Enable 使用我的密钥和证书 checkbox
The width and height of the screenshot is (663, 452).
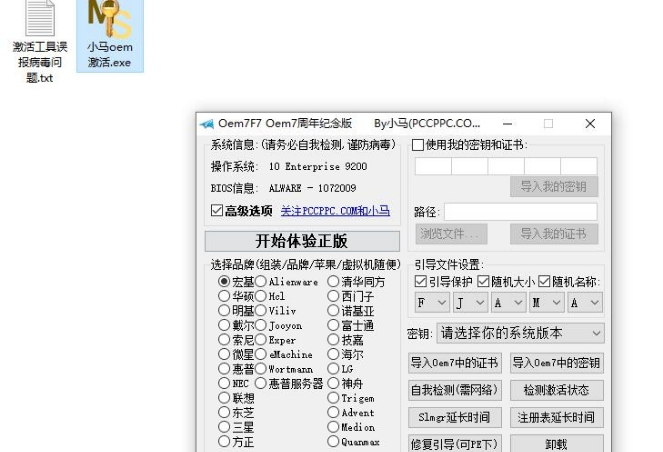point(418,145)
